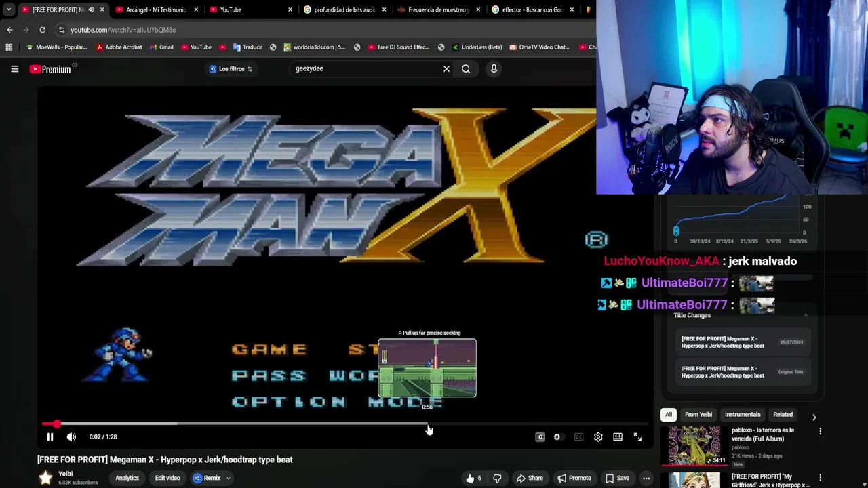868x488 pixels.
Task: Like the video with thumbs up
Action: pyautogui.click(x=473, y=478)
